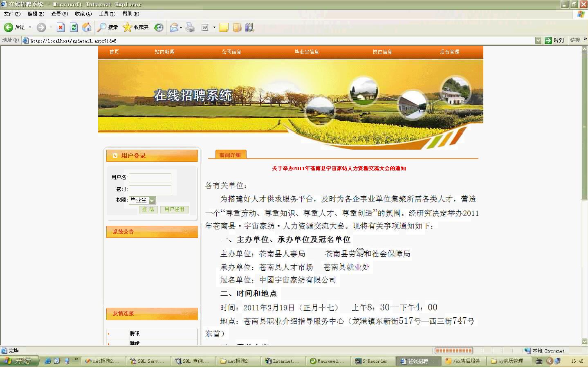Focus the 用户名 username field
The width and height of the screenshot is (588, 368).
[x=150, y=177]
